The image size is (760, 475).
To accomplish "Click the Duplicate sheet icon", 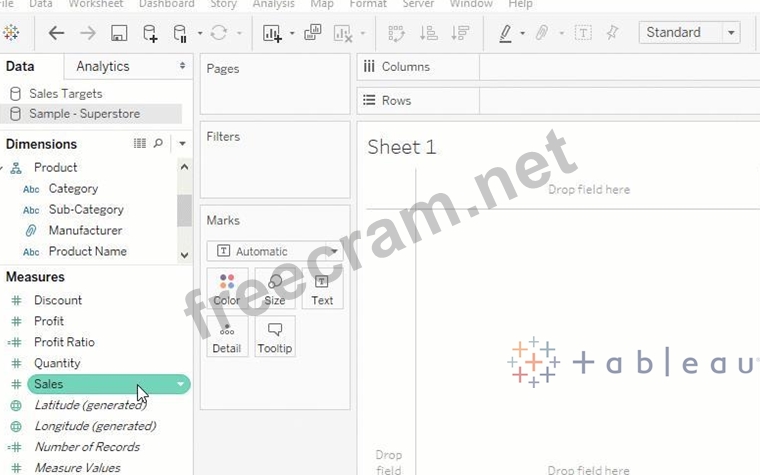I will pyautogui.click(x=313, y=33).
